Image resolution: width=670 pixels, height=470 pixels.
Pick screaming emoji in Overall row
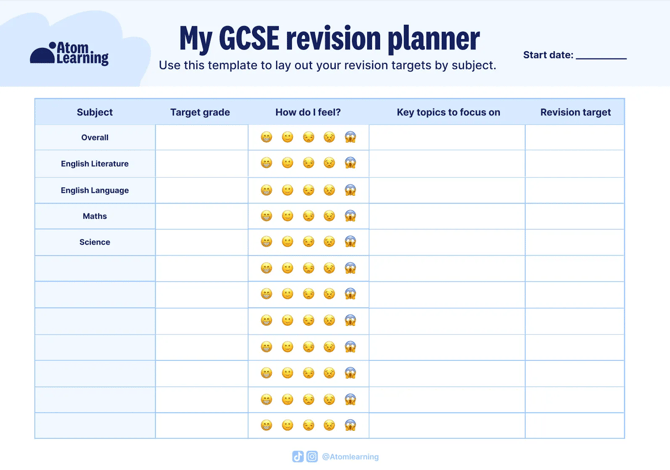(x=350, y=137)
